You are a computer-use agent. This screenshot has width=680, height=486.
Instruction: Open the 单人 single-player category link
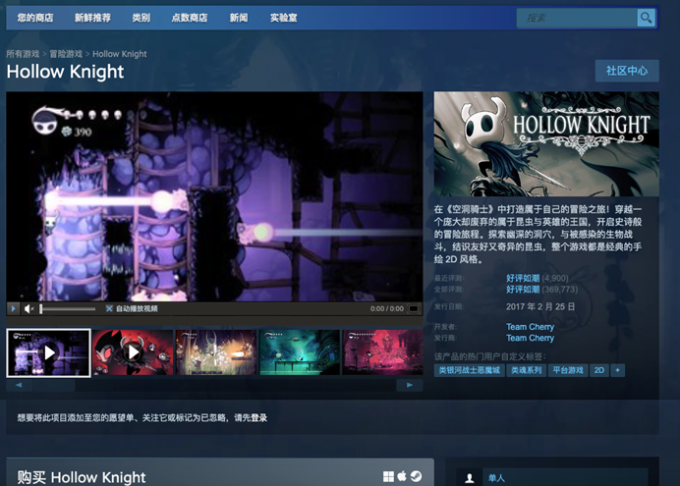[496, 478]
